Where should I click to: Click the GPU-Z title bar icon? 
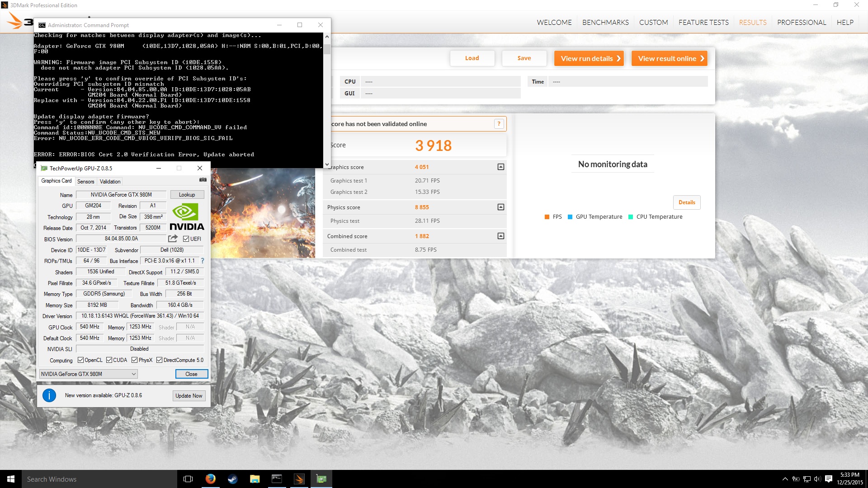44,168
